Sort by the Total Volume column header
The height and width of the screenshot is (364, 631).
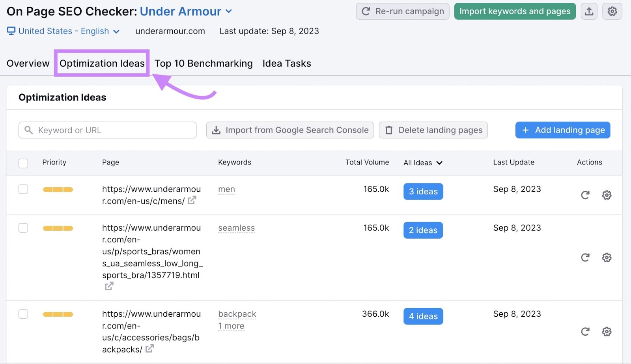point(367,162)
